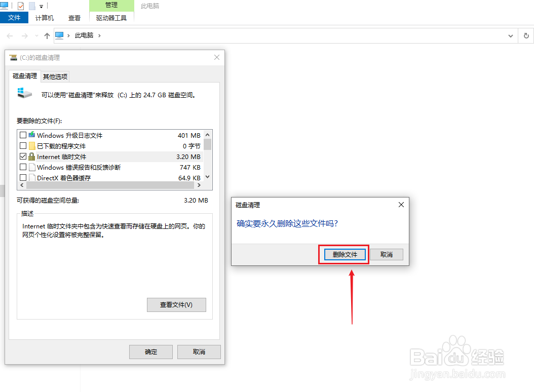The width and height of the screenshot is (534, 392).
Task: Open the address bar history dropdown
Action: (x=511, y=35)
